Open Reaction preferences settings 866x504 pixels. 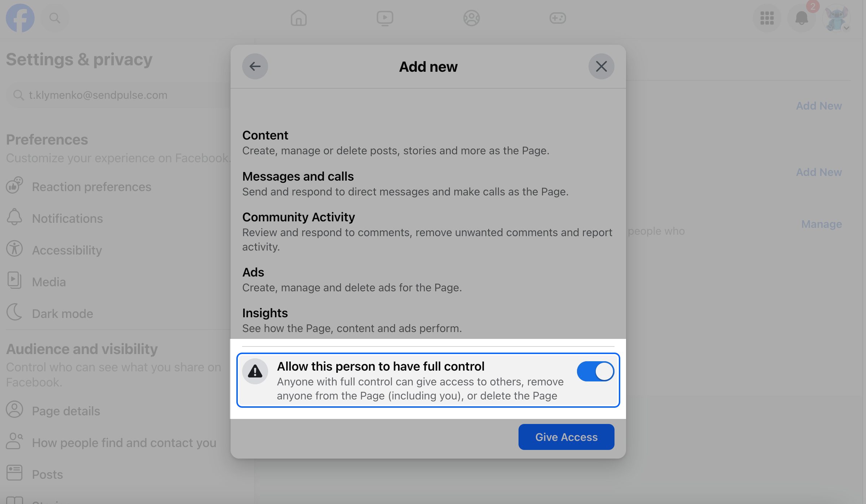point(91,187)
